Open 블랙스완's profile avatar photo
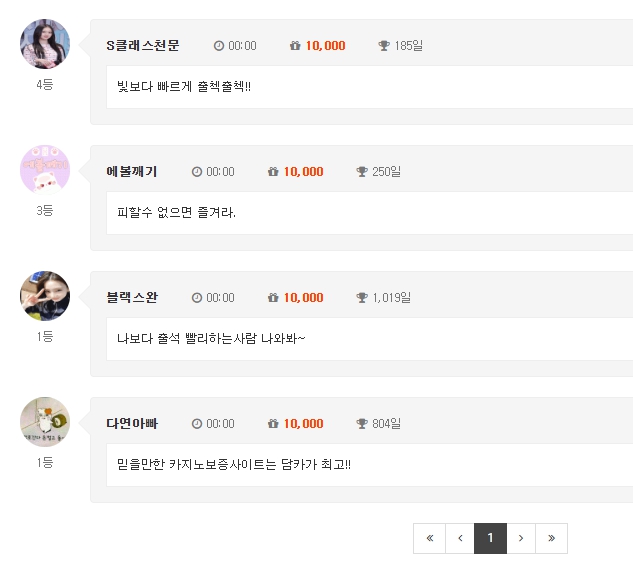 45,296
